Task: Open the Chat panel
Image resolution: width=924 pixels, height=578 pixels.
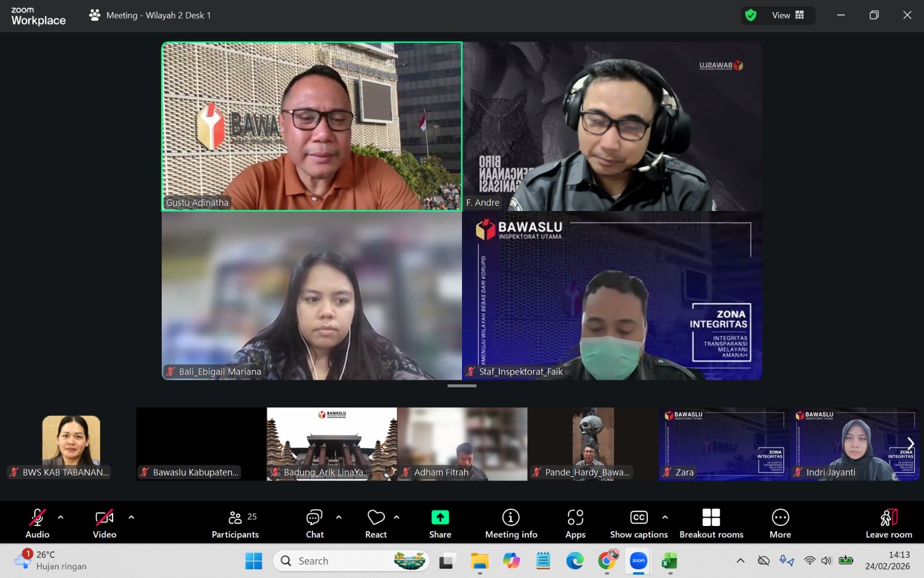Action: click(315, 524)
